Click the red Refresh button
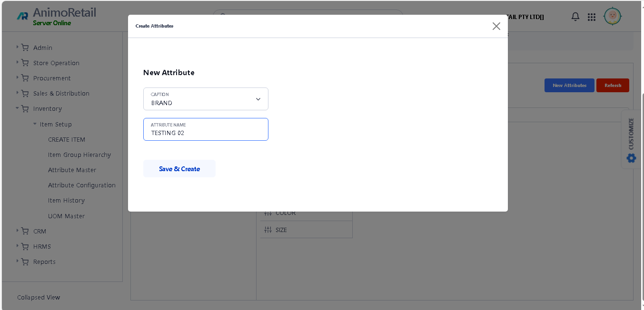The width and height of the screenshot is (644, 310). [x=613, y=86]
